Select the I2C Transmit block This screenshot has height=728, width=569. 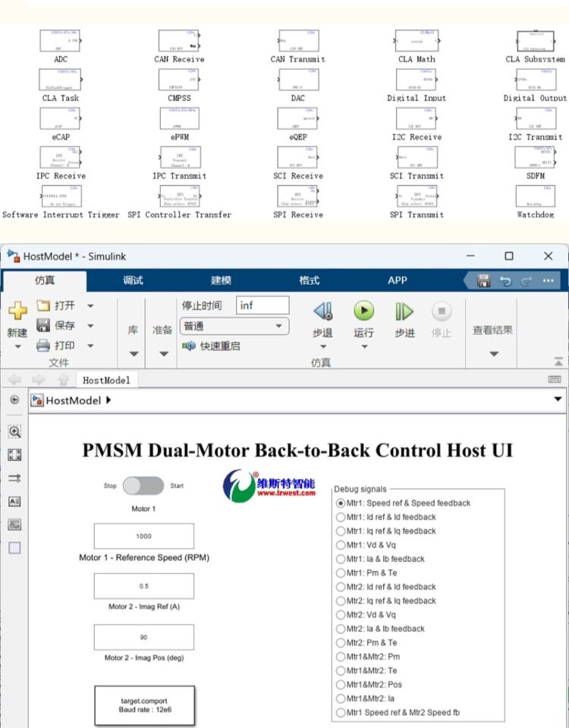tap(536, 119)
